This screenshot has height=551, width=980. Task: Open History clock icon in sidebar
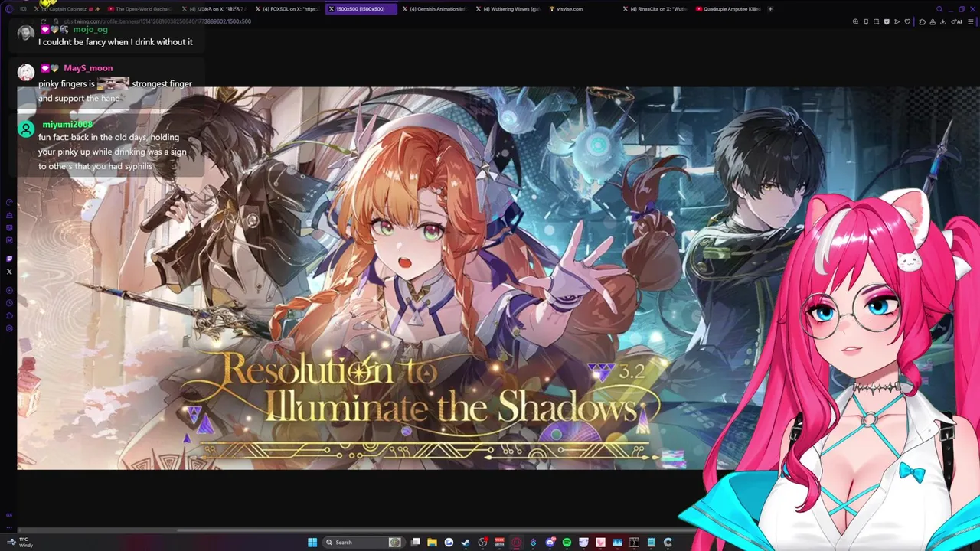(x=9, y=302)
